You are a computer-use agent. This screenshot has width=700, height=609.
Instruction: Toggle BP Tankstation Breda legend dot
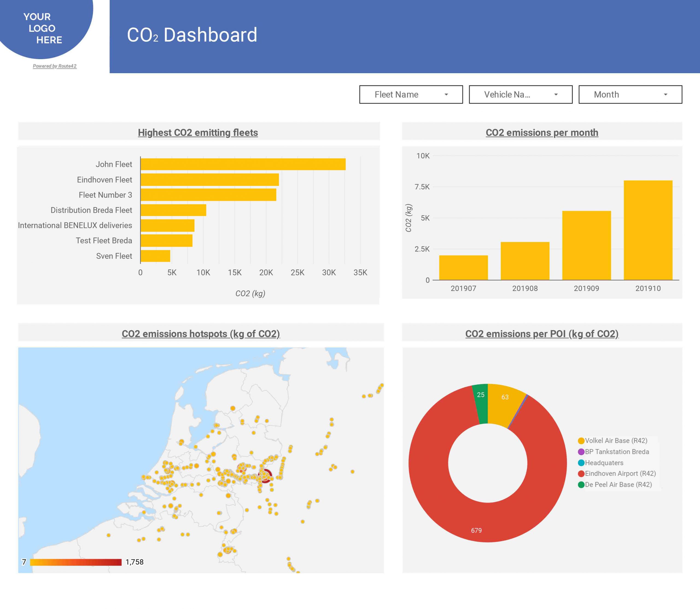coord(581,452)
